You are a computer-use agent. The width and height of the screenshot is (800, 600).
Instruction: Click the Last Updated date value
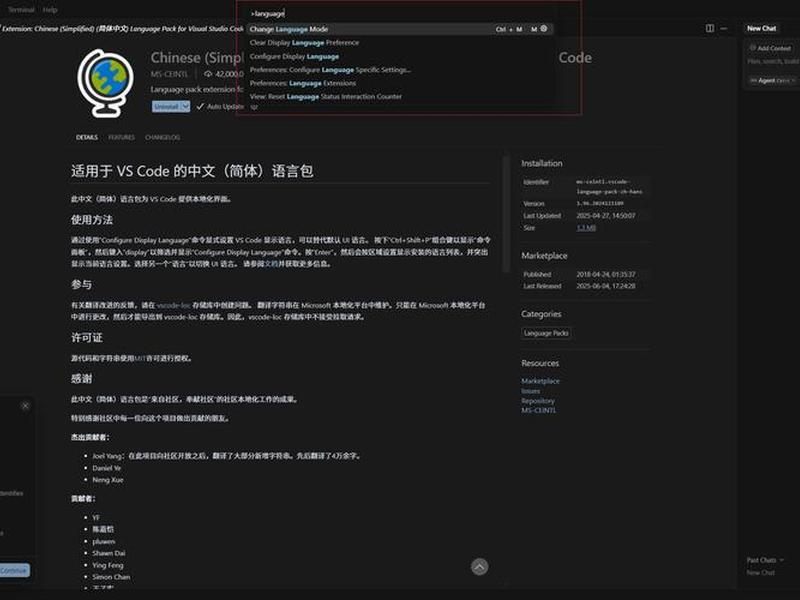(x=606, y=216)
